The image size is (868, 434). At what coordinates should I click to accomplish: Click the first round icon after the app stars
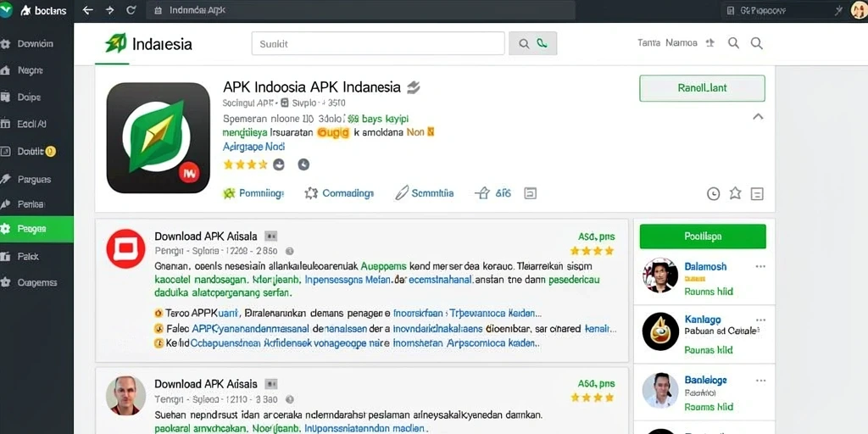tap(278, 164)
